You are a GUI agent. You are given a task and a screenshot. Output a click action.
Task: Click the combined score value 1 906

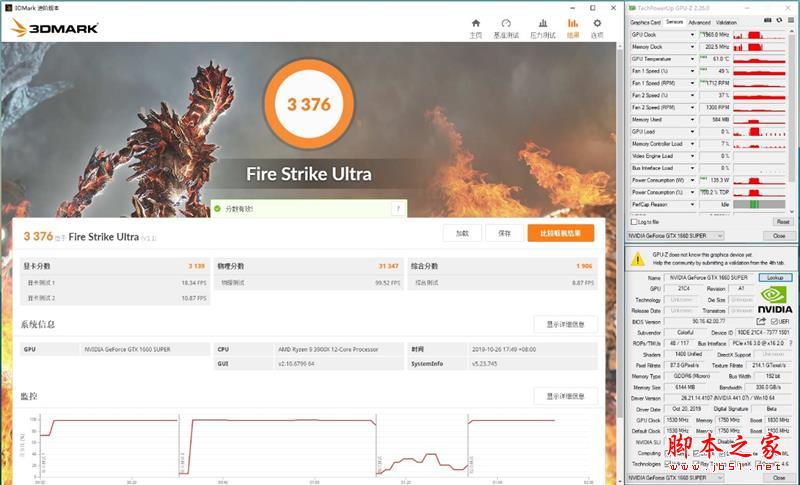[584, 266]
